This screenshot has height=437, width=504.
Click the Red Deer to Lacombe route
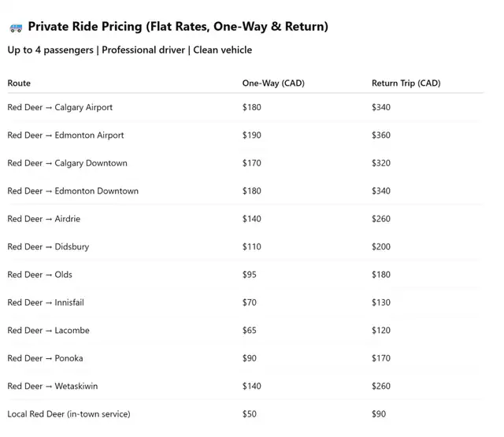[48, 331]
